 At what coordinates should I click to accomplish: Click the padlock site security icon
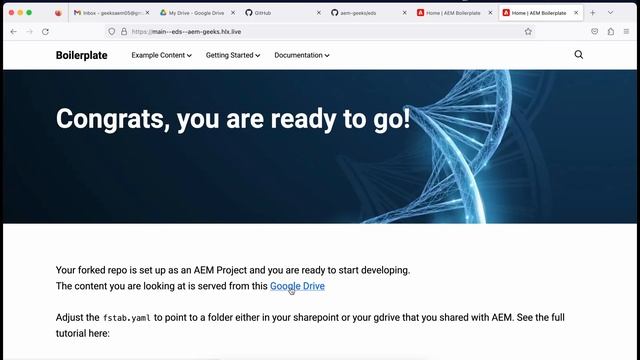point(124,31)
